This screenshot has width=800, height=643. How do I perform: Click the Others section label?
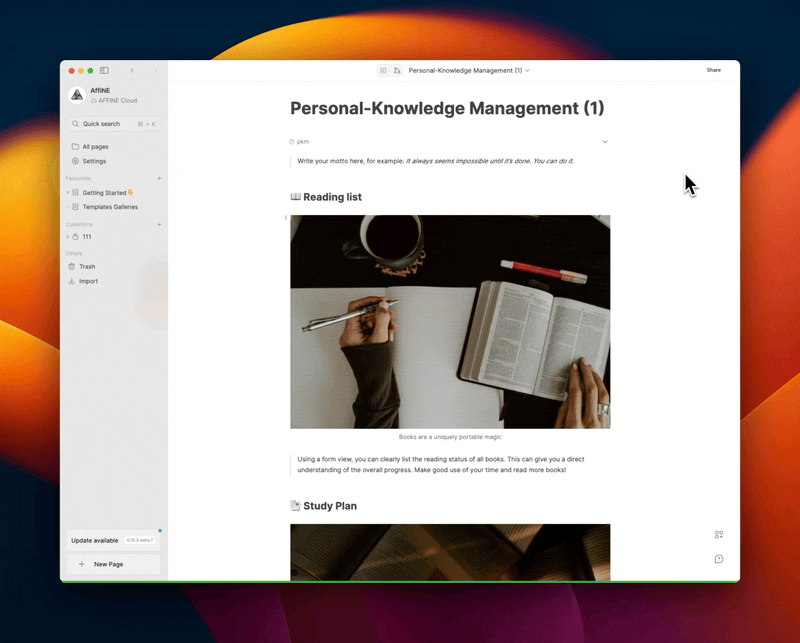click(73, 253)
